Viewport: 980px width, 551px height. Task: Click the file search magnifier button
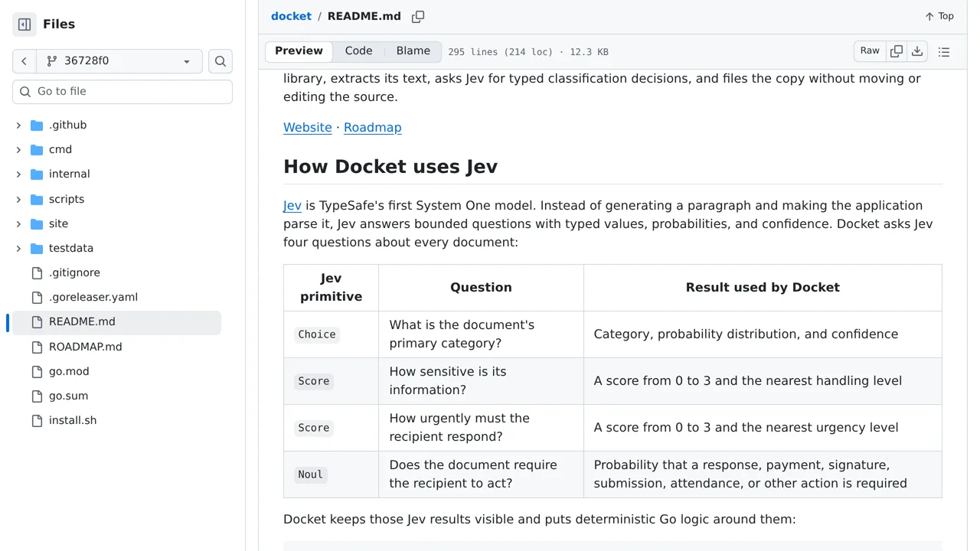(220, 61)
